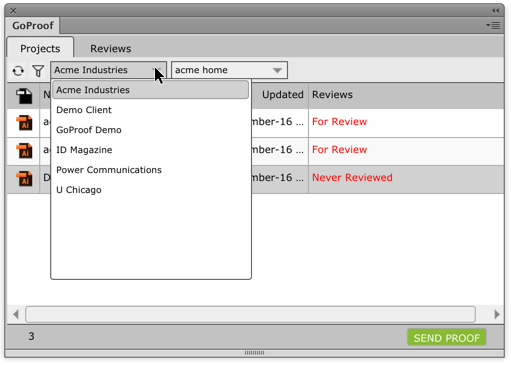Choose Power Communications from the list
Viewport: 511px width, 365px height.
click(150, 170)
